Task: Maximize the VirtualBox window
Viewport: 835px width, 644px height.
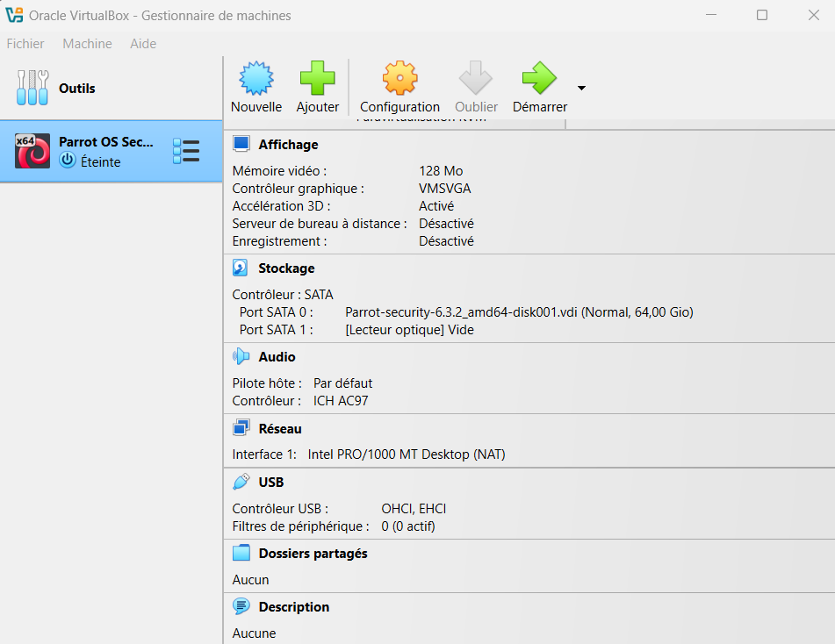Action: (x=762, y=15)
